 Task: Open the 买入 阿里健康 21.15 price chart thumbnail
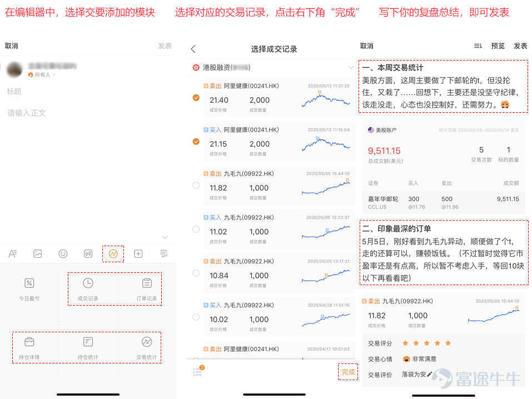(326, 143)
